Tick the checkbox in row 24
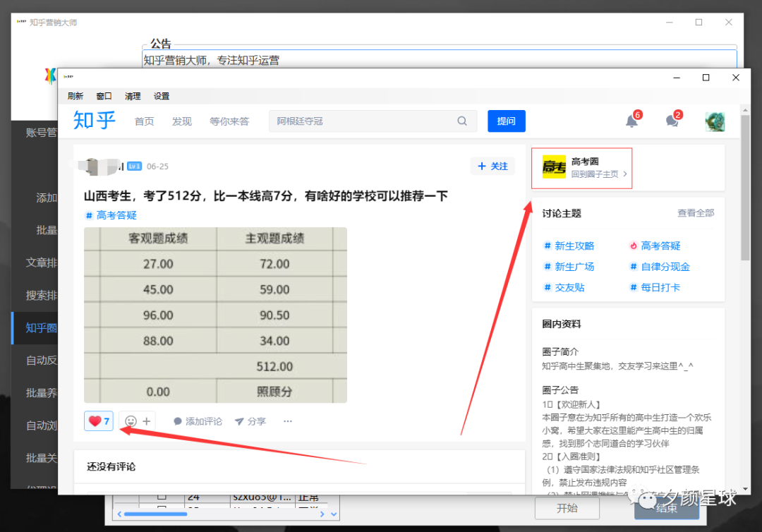Image resolution: width=762 pixels, height=532 pixels. pos(162,497)
